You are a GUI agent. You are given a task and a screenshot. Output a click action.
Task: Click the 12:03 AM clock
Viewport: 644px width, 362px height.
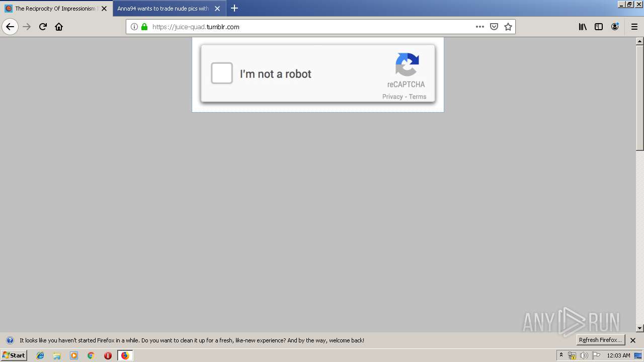click(618, 355)
